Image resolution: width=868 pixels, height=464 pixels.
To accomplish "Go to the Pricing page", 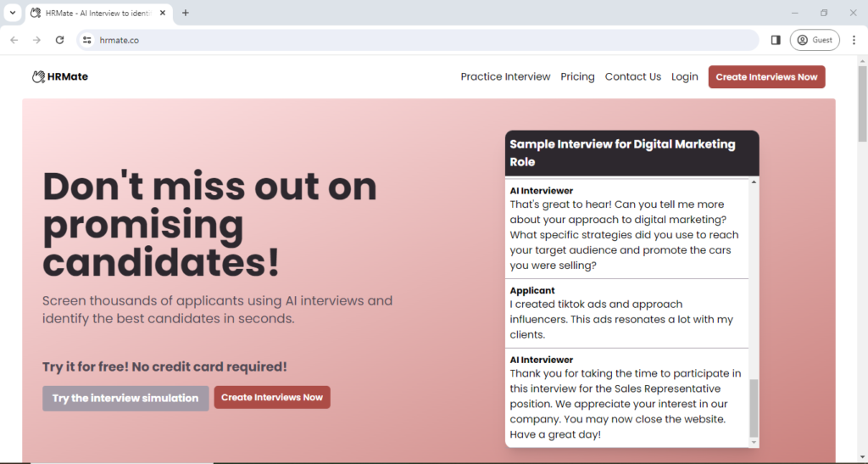I will [x=577, y=77].
